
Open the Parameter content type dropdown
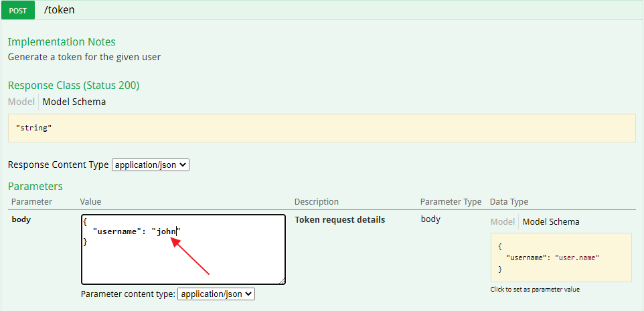tap(216, 294)
